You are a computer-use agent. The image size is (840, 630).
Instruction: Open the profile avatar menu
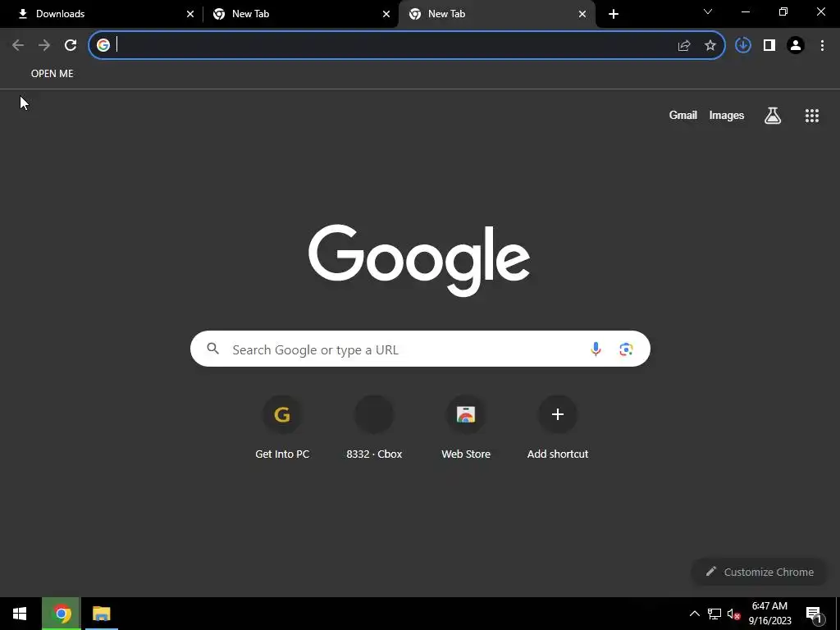pyautogui.click(x=796, y=46)
